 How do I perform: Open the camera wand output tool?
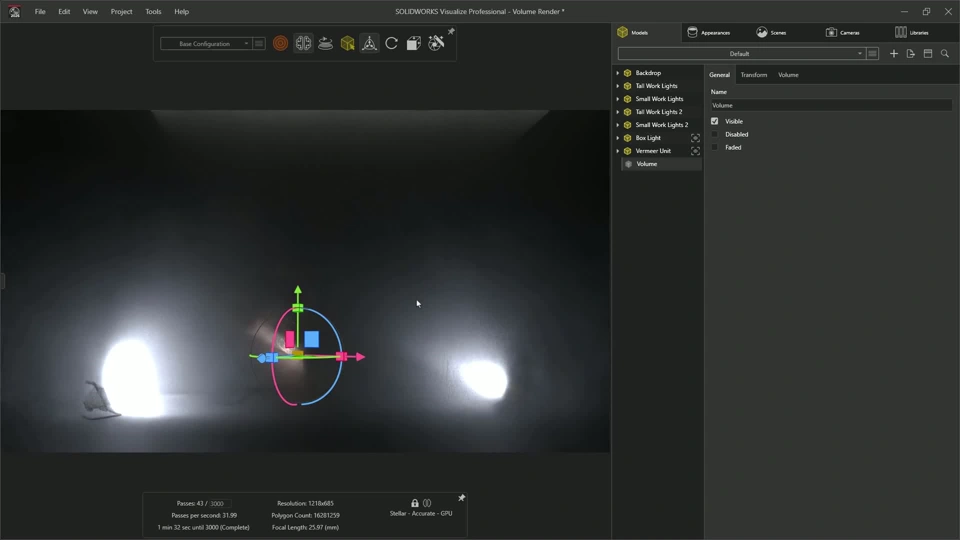coord(436,43)
